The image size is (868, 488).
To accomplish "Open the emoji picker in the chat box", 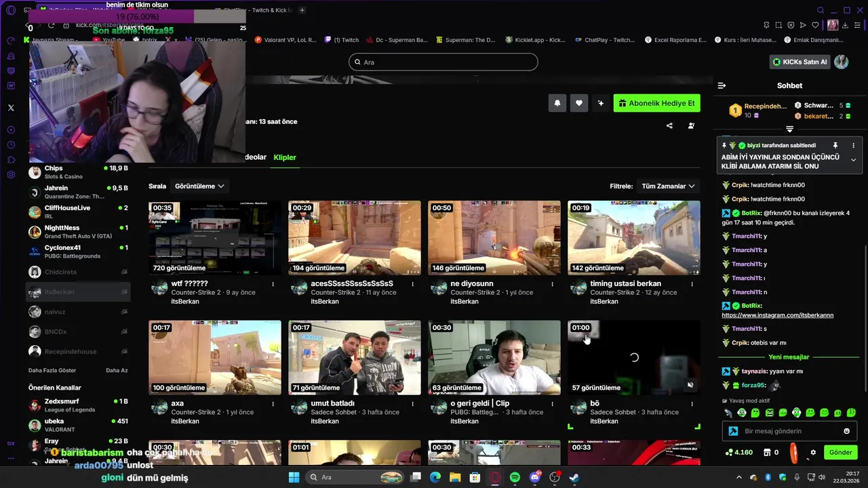I will pyautogui.click(x=846, y=431).
